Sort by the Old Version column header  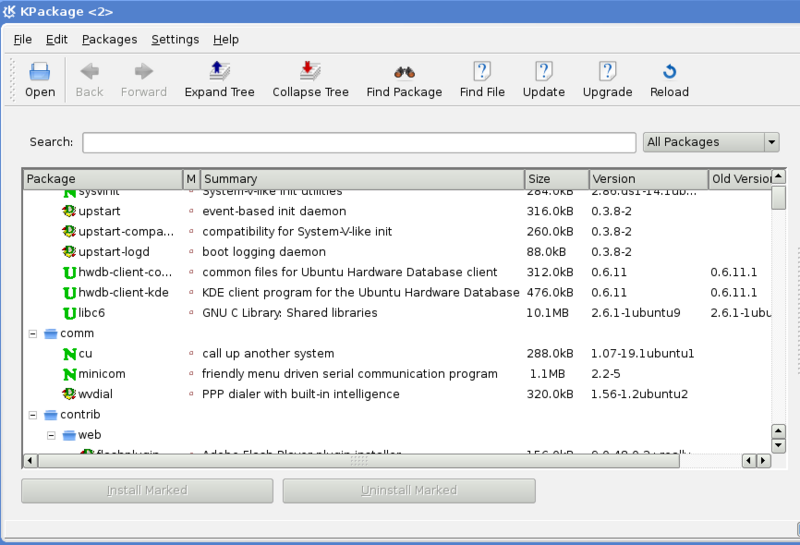tap(740, 179)
